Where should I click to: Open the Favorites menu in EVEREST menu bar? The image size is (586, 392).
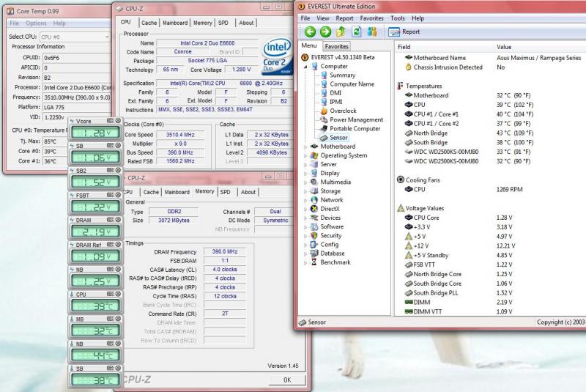372,18
